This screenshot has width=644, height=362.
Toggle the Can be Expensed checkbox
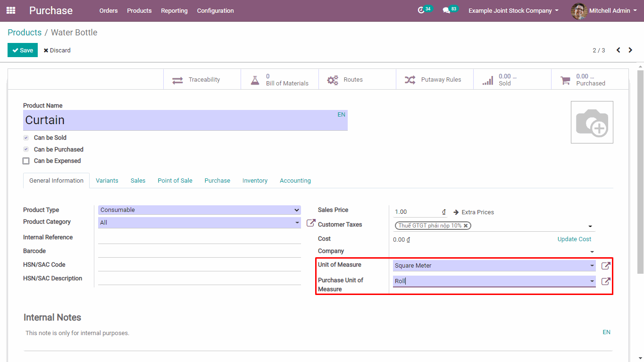26,161
